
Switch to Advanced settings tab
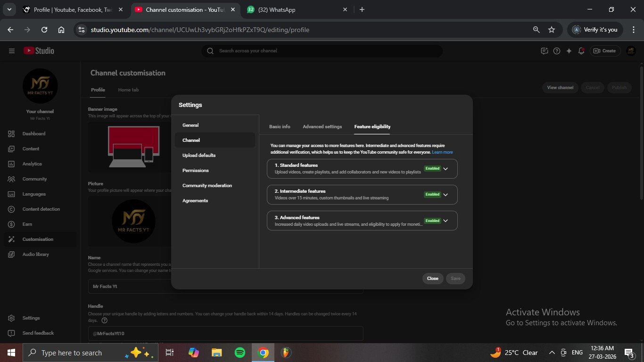click(x=322, y=127)
